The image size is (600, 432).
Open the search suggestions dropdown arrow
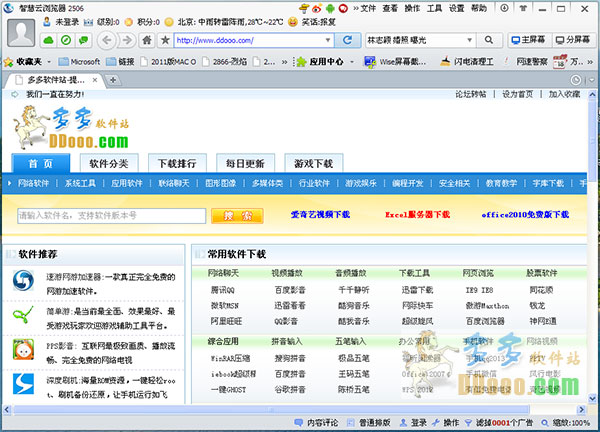pyautogui.click(x=469, y=40)
